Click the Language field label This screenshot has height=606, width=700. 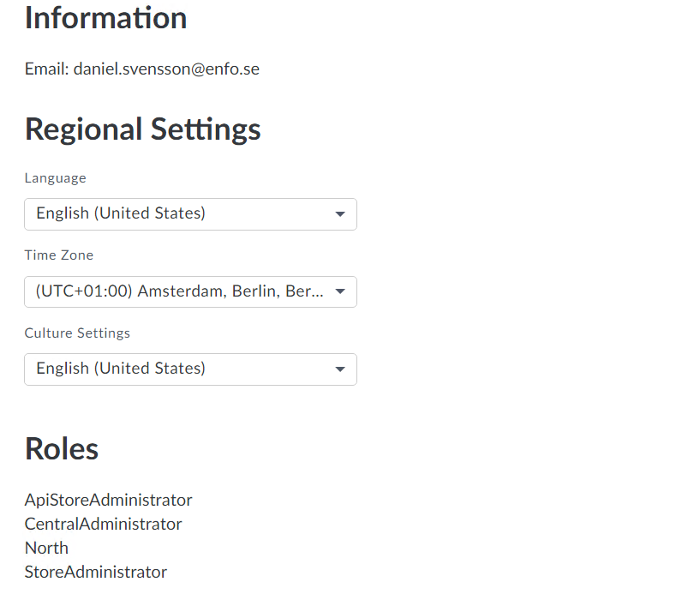tap(55, 178)
